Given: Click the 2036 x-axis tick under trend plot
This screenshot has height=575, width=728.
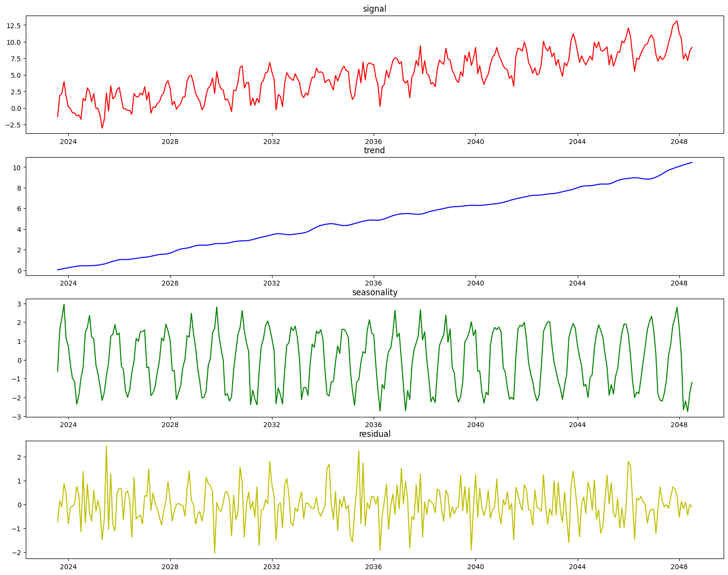Looking at the screenshot, I should (x=373, y=283).
